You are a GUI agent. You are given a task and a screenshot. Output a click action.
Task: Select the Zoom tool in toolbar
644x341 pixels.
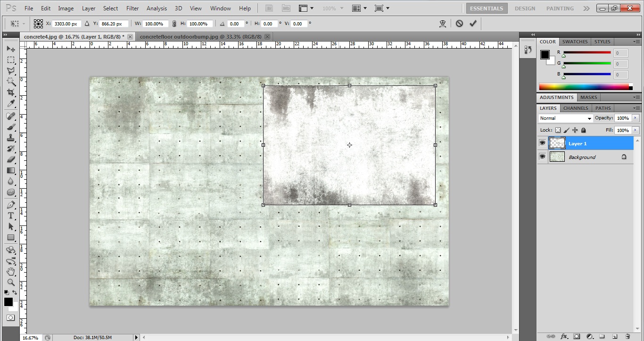pos(10,283)
